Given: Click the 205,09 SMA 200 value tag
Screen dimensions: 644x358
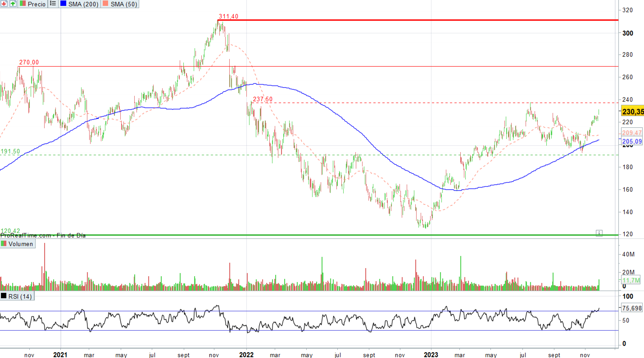Looking at the screenshot, I should pyautogui.click(x=632, y=141).
